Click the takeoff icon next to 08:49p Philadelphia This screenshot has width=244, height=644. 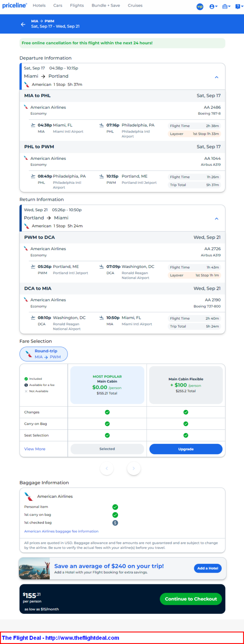pos(33,176)
